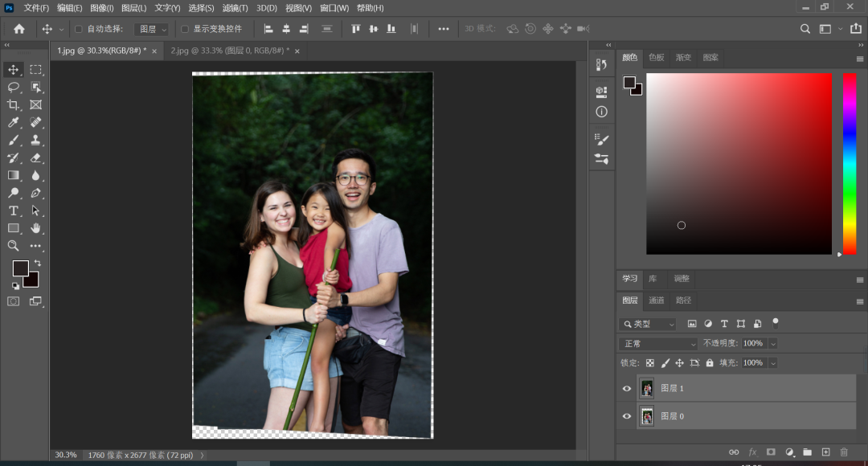Select the Eyedropper tool
Viewport: 868px width, 466px height.
[14, 122]
